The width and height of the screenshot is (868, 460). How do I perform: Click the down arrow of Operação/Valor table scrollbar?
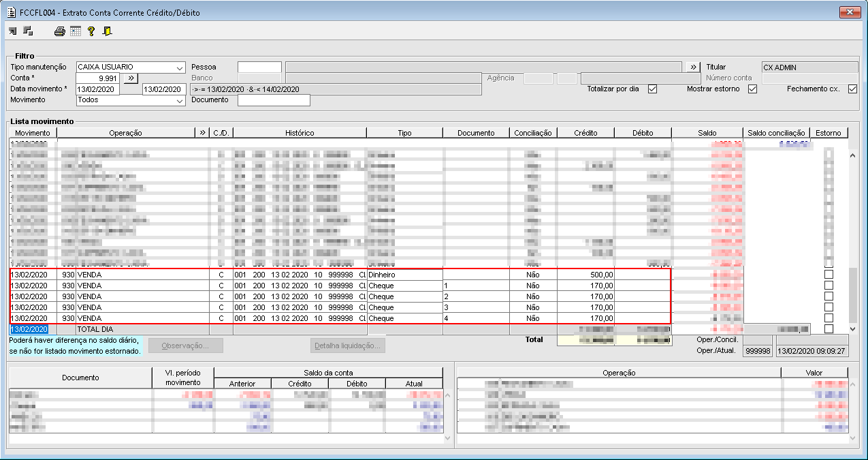pyautogui.click(x=854, y=439)
